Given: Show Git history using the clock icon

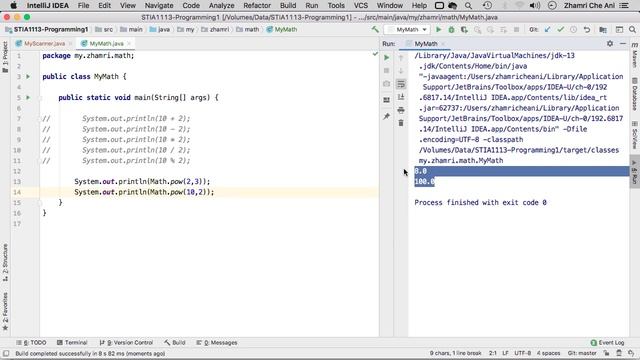Looking at the screenshot, I should [573, 29].
